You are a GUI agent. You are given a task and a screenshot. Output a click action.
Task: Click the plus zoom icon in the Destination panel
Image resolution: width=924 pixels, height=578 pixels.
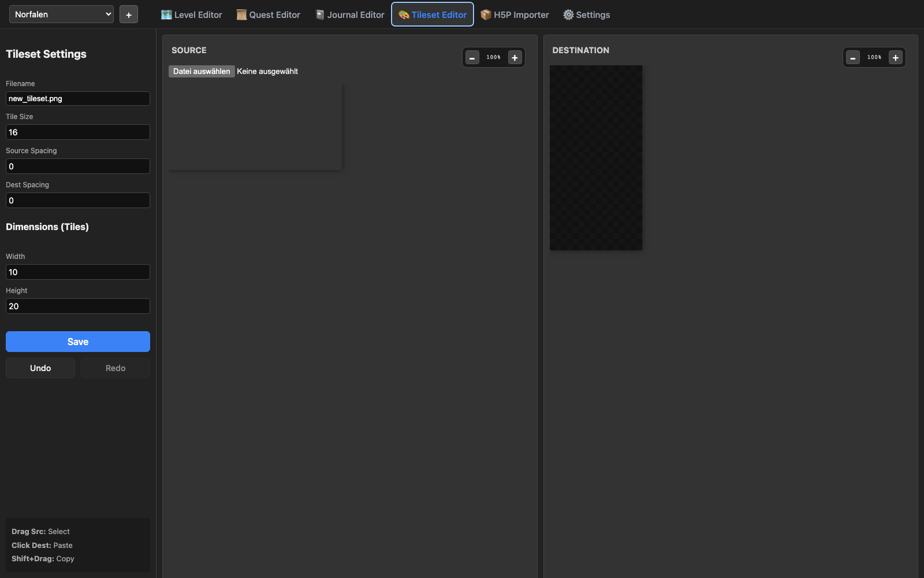(x=896, y=57)
